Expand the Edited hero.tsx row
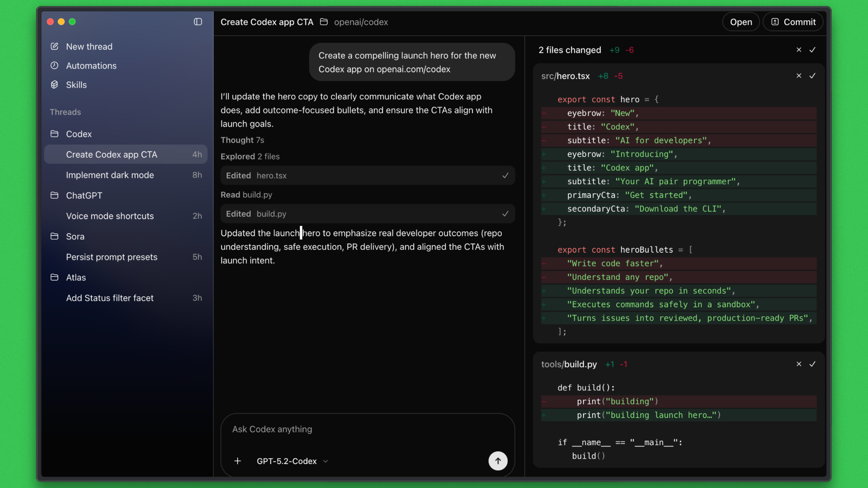The width and height of the screenshot is (868, 488). pyautogui.click(x=367, y=175)
